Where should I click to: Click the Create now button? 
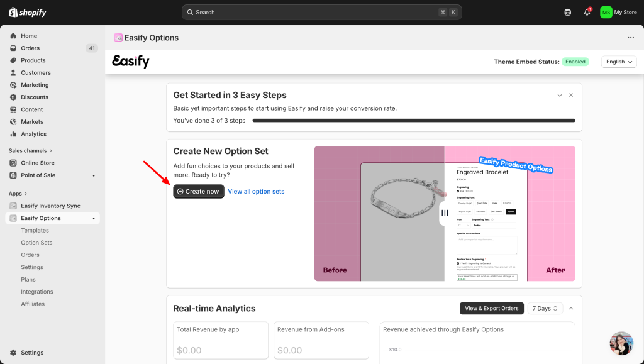(x=199, y=192)
